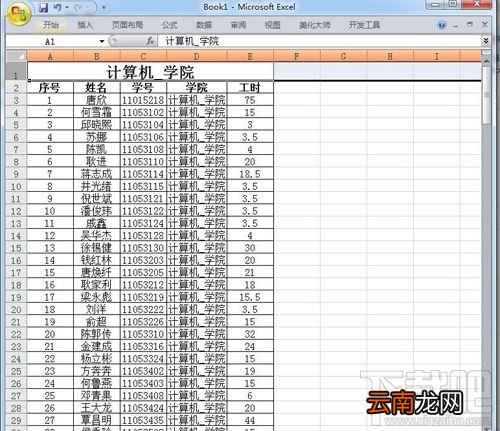Click the merged title cell 计算机_学院
This screenshot has width=500, height=431.
150,71
